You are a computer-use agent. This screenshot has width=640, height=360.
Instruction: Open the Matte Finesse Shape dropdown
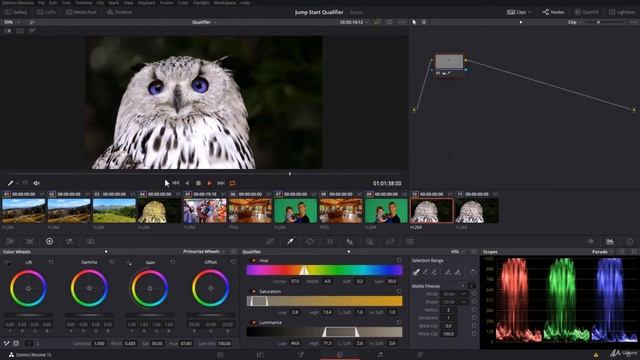455,302
